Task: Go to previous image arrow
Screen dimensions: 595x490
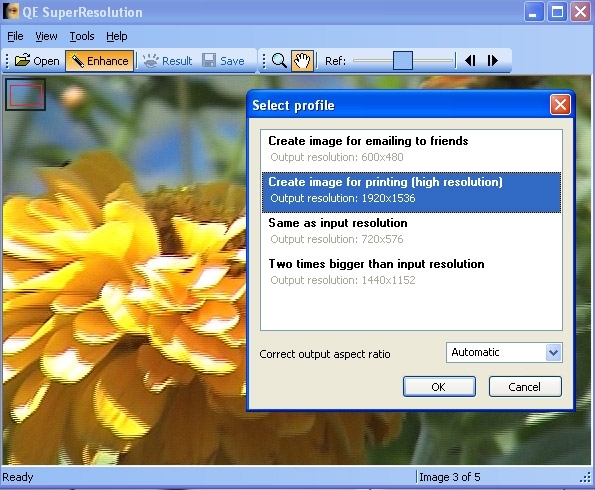Action: [470, 60]
